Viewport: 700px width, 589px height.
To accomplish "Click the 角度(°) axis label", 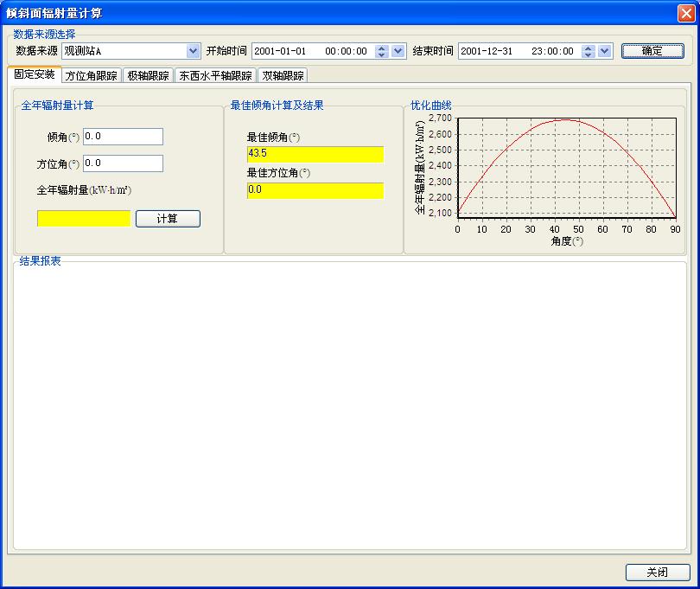I will (567, 241).
